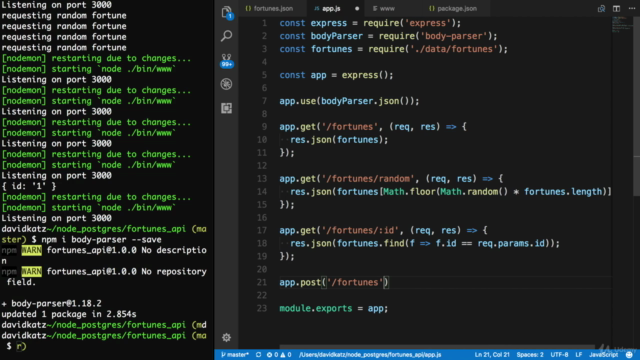Open the Manage gear icon
Image resolution: width=640 pixels, height=360 pixels.
(227, 338)
